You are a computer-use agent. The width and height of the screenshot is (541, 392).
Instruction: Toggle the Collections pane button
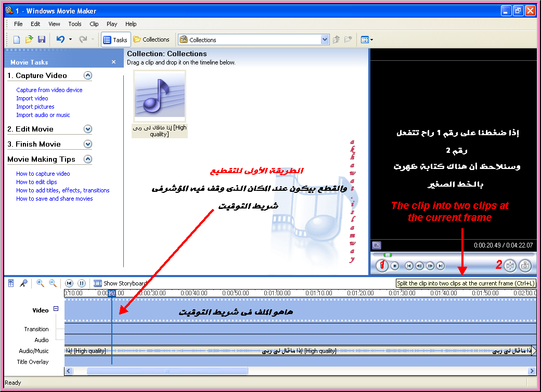click(x=151, y=40)
